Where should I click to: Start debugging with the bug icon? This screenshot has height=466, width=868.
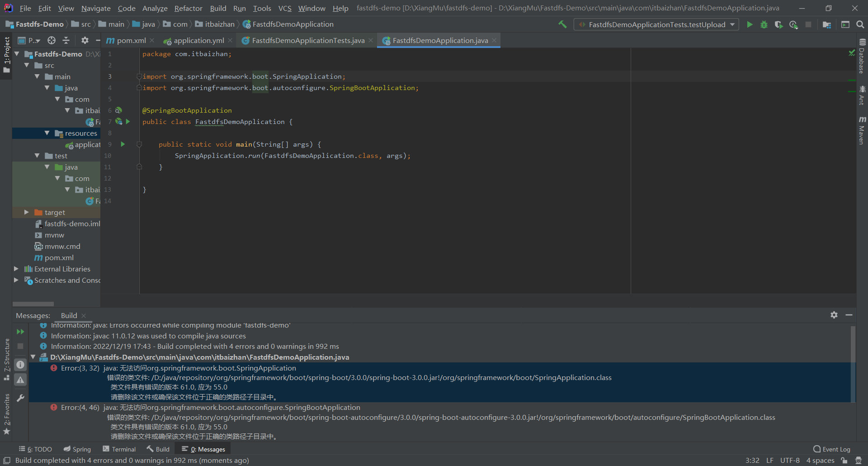click(764, 24)
